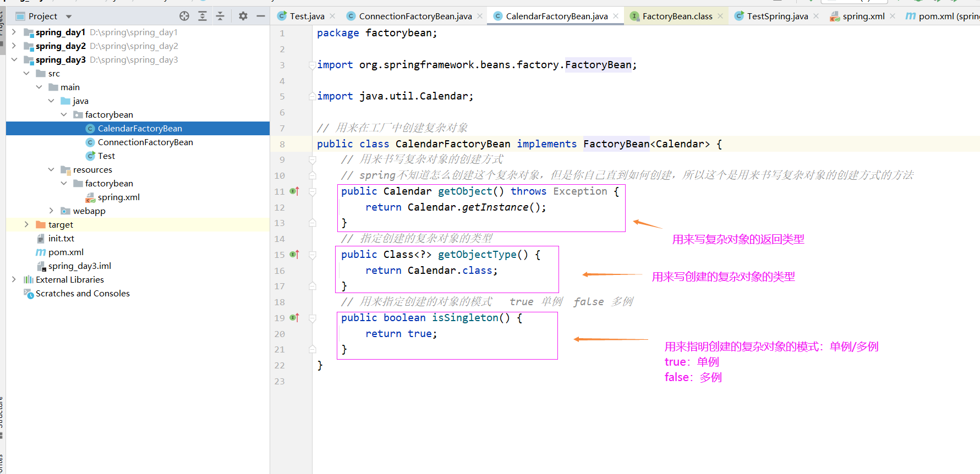Close the CalendarFactoryBean.java tab
The width and height of the screenshot is (980, 474).
[x=616, y=16]
